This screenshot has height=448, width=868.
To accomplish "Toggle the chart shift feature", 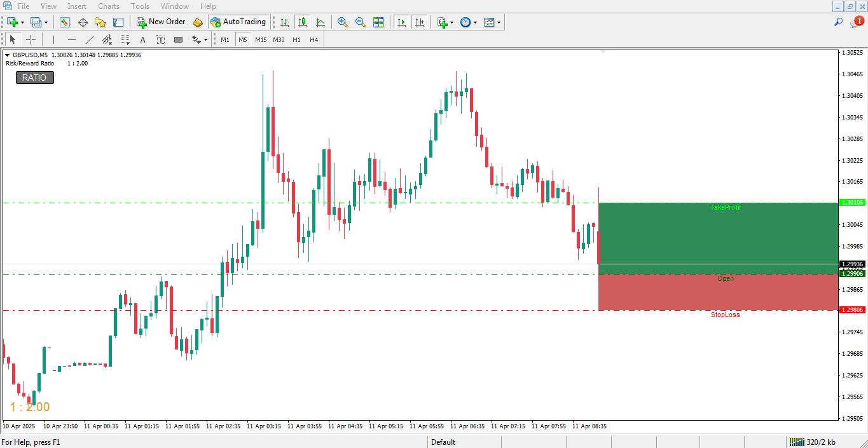I will click(x=420, y=22).
